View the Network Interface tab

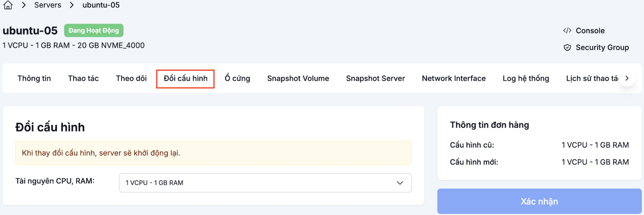point(454,78)
